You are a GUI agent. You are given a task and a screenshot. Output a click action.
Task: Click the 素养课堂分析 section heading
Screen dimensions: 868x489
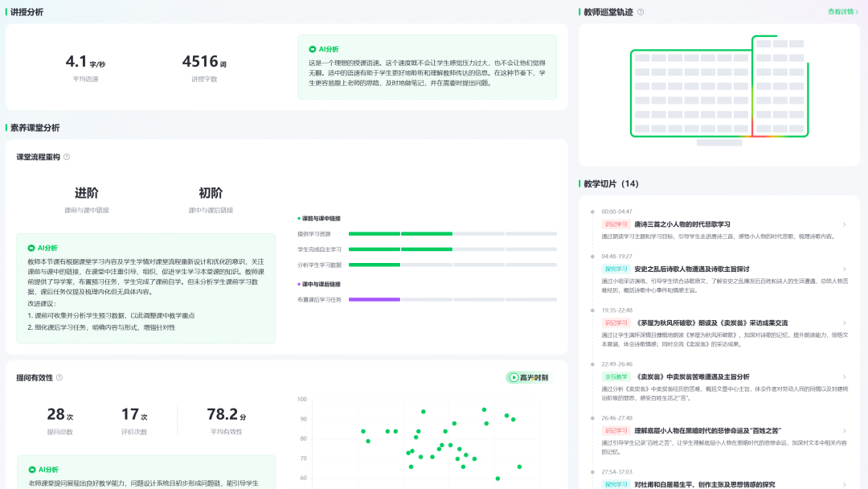(35, 127)
